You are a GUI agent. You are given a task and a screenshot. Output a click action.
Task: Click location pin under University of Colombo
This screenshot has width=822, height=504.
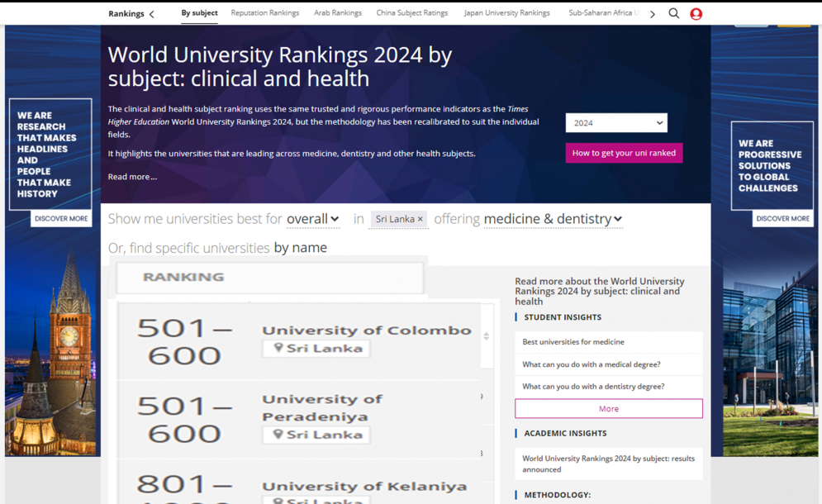pos(278,348)
